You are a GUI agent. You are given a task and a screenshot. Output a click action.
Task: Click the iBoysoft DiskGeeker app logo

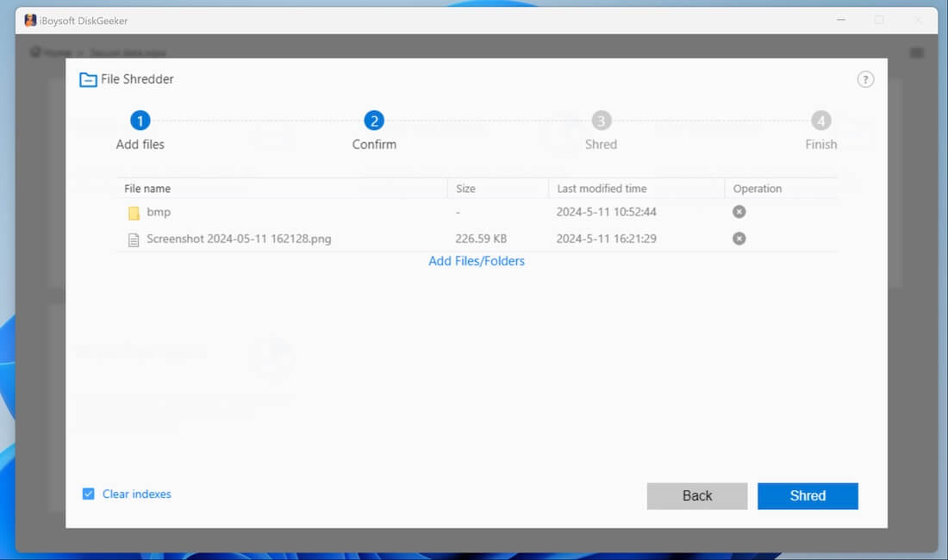[30, 20]
